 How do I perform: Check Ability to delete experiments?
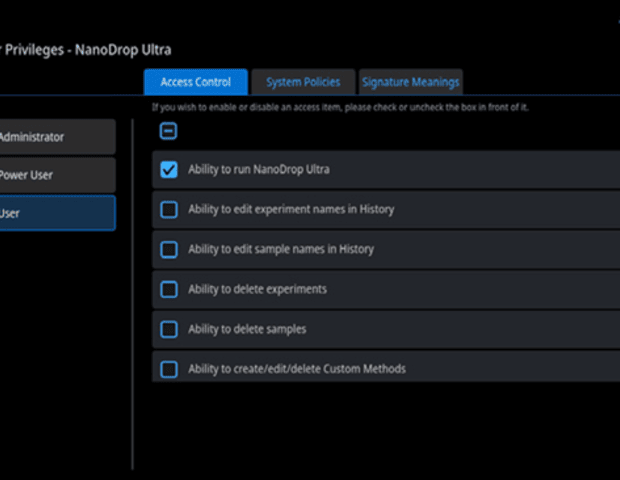(x=169, y=289)
